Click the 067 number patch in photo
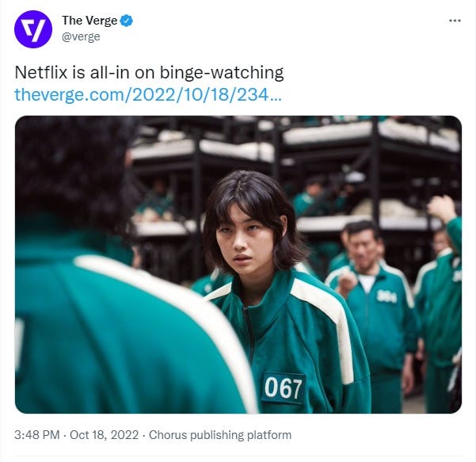 (x=283, y=388)
